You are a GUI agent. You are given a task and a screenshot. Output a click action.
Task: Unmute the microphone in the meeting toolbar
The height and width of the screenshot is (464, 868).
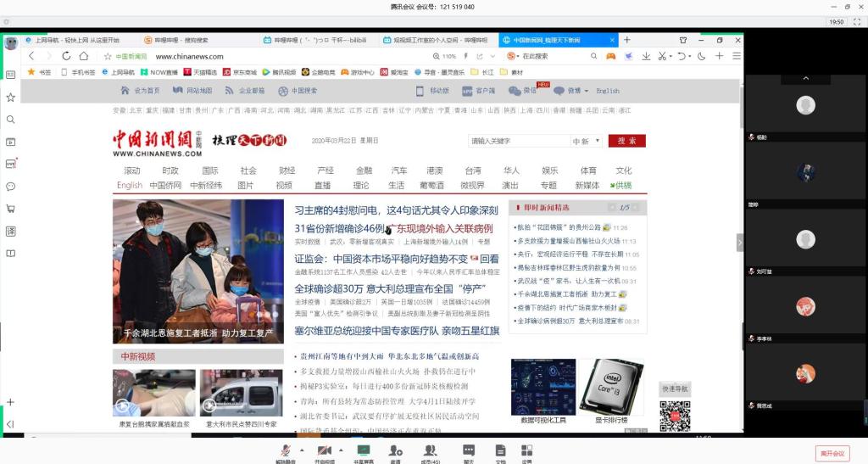tap(285, 450)
